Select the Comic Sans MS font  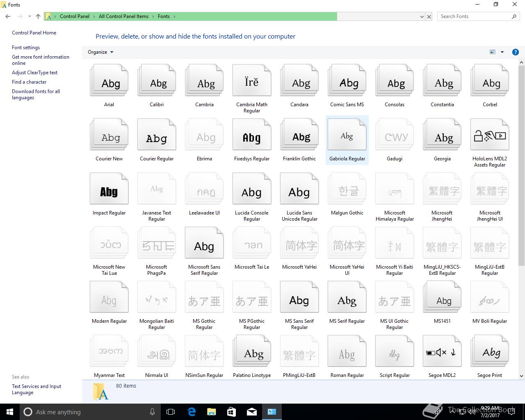347,86
